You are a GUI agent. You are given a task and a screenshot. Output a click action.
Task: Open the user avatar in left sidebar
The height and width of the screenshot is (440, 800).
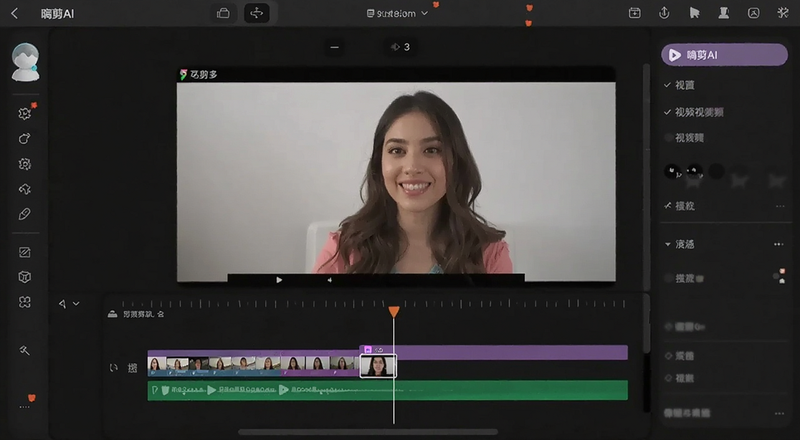click(25, 62)
